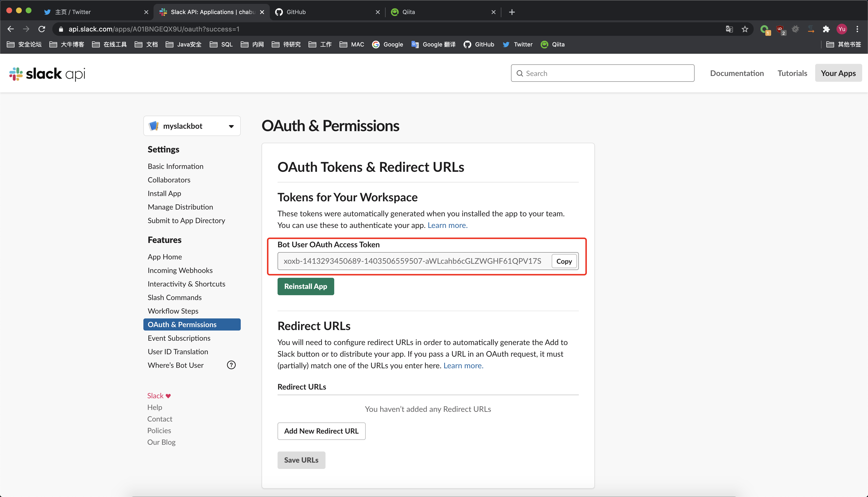Bookmark this page with star icon
This screenshot has width=868, height=497.
coord(745,29)
